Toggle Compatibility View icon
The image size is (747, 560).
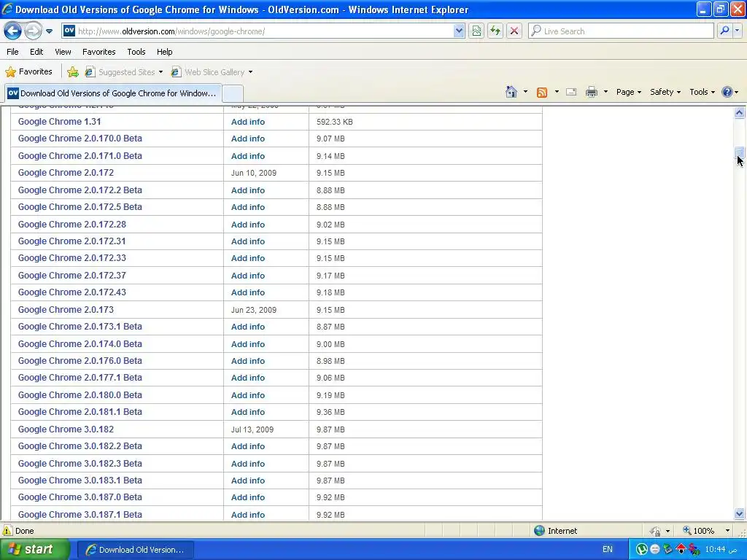click(x=476, y=31)
